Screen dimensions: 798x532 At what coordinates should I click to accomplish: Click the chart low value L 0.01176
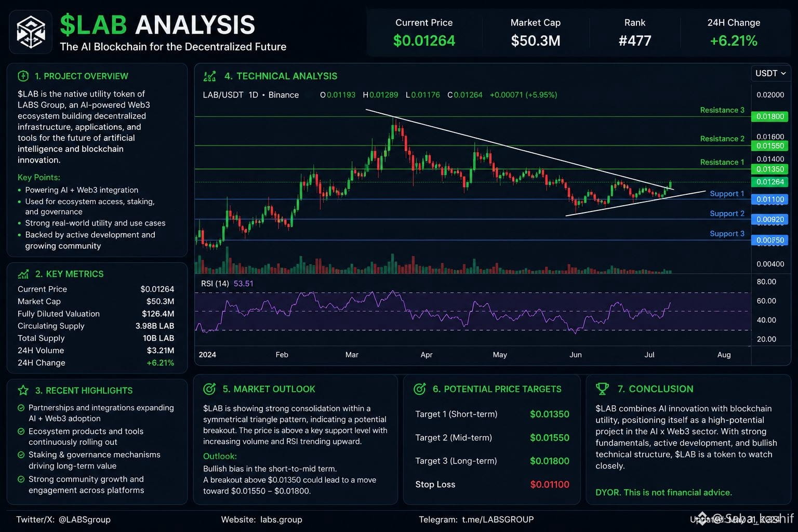(422, 95)
